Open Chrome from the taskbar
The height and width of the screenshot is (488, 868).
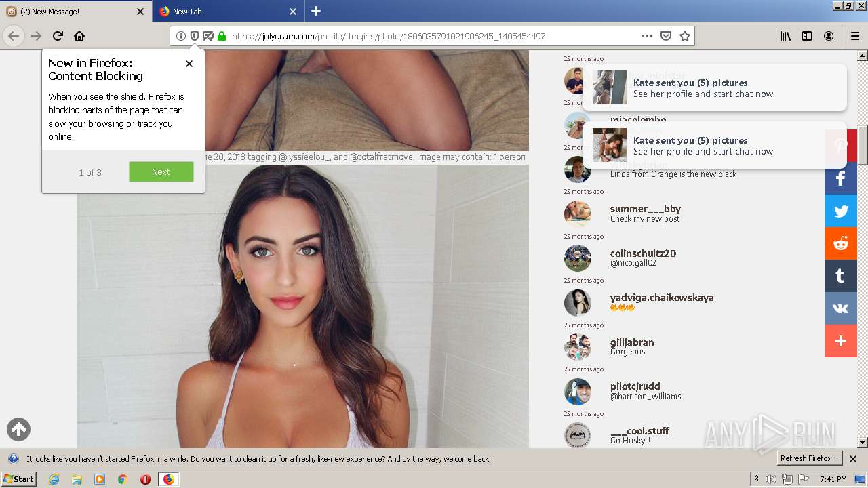click(122, 479)
